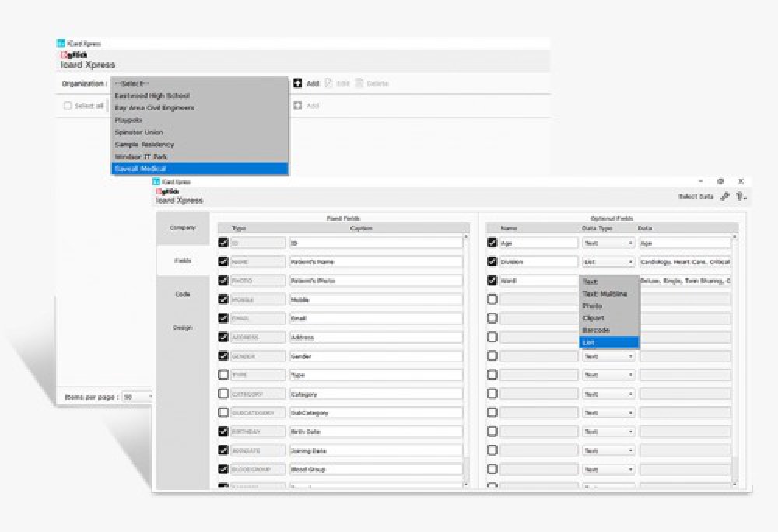Screen dimensions: 778x532
Task: Select Spinster Union from Organization list
Action: (x=199, y=132)
